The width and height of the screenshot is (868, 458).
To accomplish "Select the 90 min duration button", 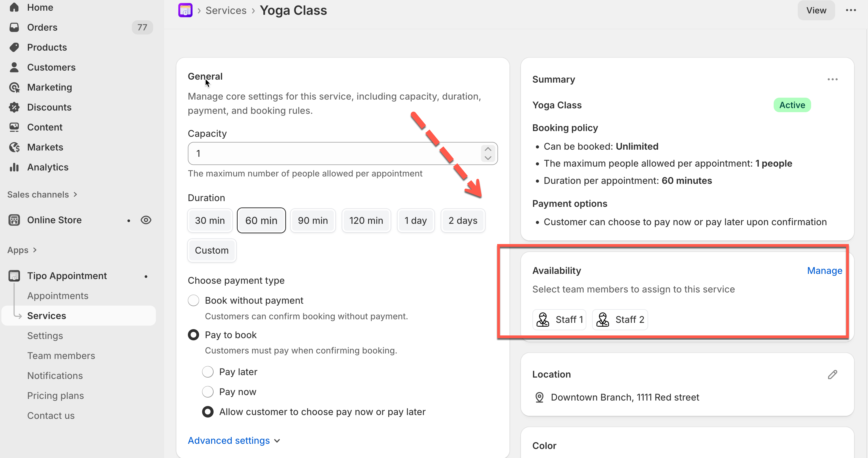I will coord(313,221).
